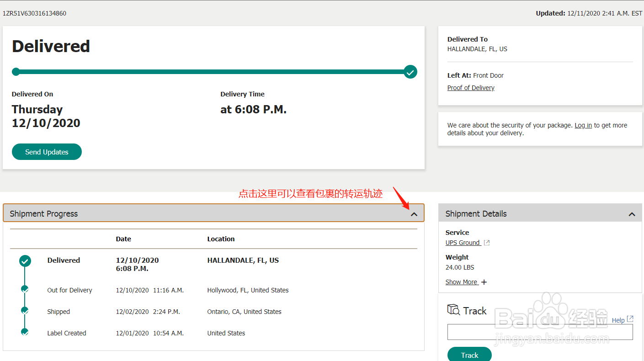Click the package search icon beside Track
This screenshot has height=361, width=644.
coord(454,310)
